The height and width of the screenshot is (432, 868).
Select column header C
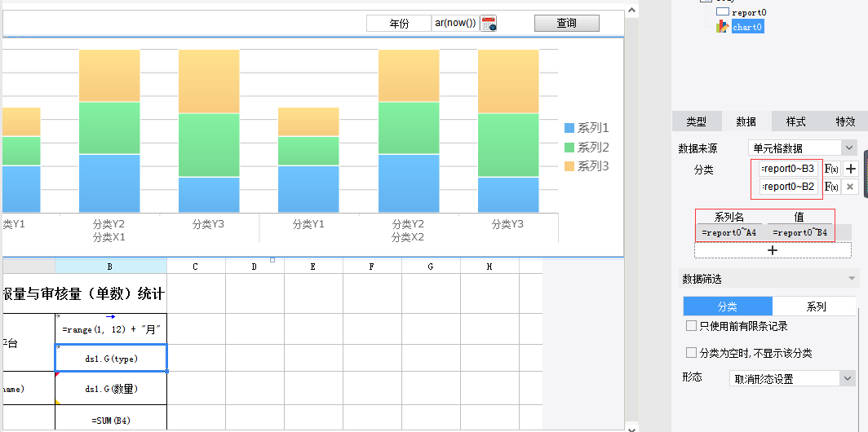pyautogui.click(x=196, y=266)
